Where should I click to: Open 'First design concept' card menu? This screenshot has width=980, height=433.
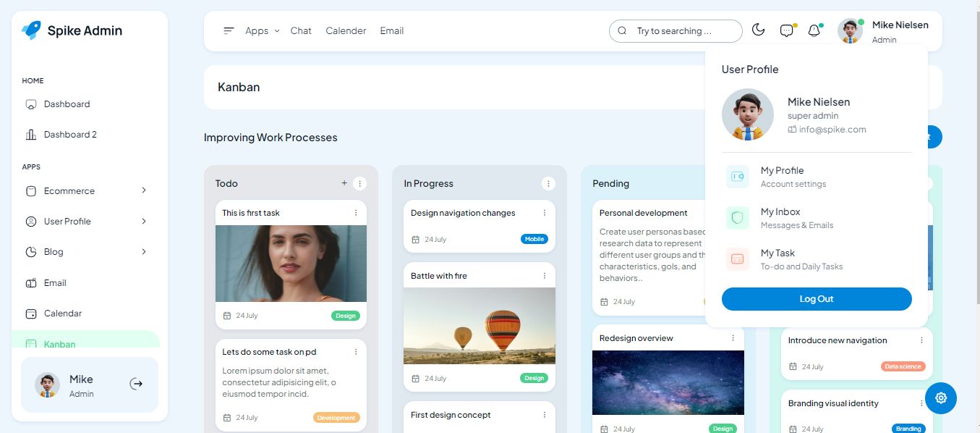tap(545, 415)
